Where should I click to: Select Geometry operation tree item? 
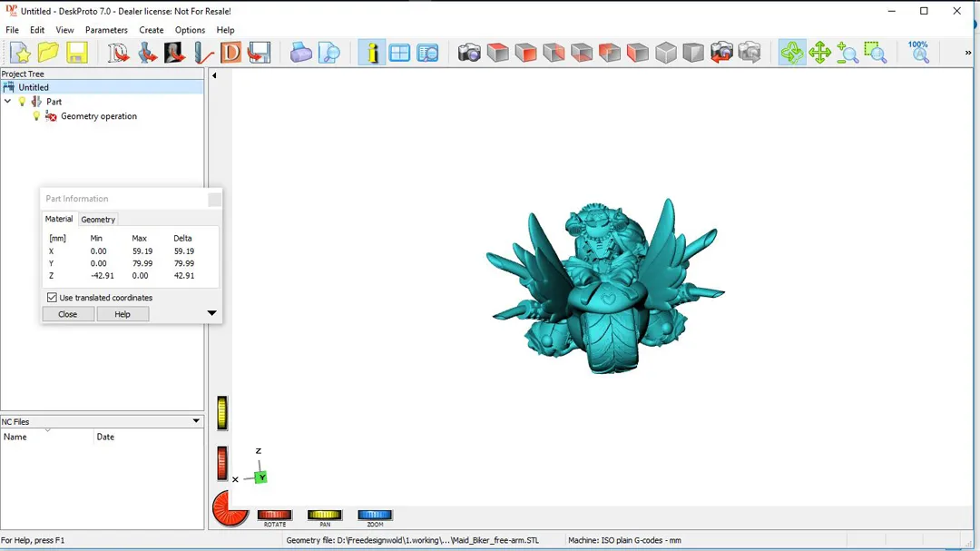pos(99,116)
